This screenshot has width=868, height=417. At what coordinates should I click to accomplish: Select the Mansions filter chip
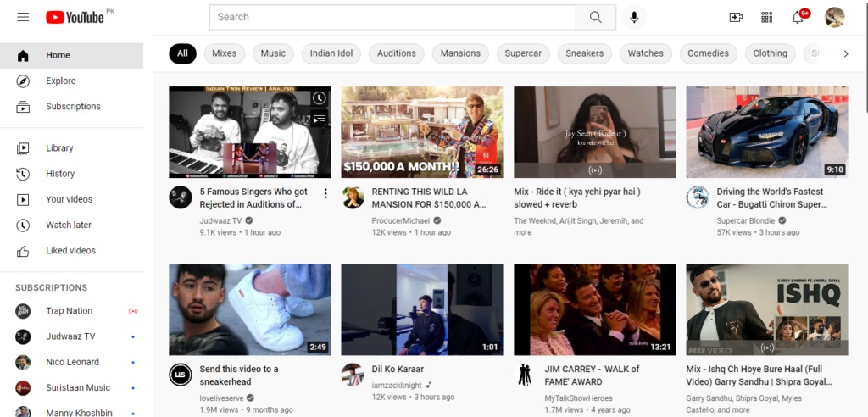460,53
